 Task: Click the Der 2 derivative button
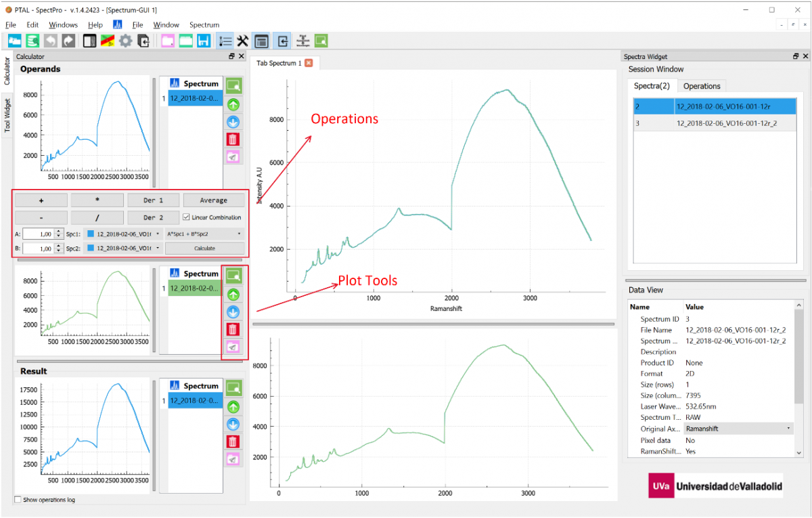coord(153,217)
